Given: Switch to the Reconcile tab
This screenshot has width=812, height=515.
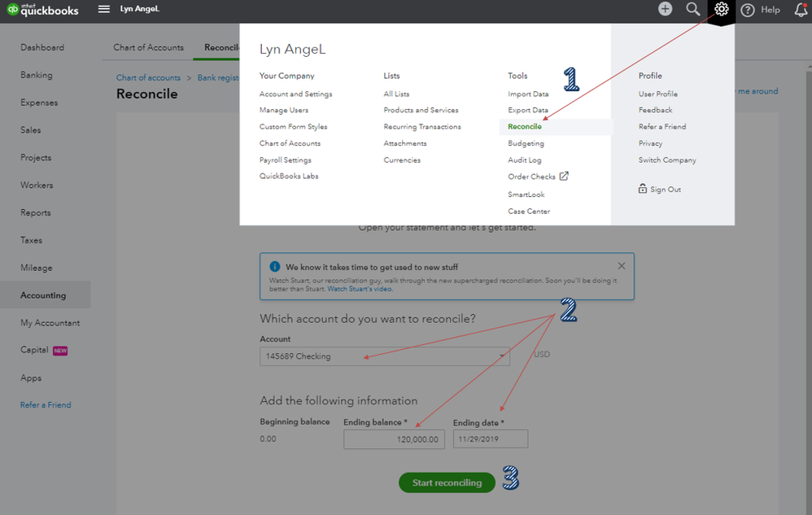Looking at the screenshot, I should tap(221, 47).
